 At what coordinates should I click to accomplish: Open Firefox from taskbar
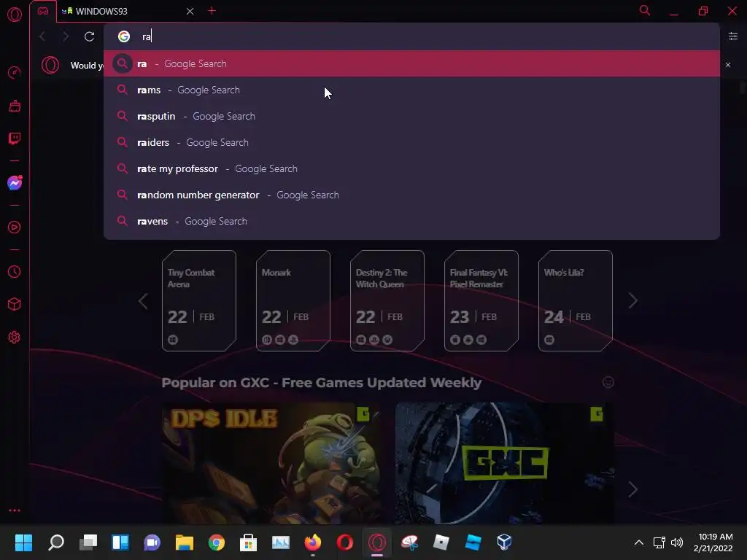tap(312, 542)
